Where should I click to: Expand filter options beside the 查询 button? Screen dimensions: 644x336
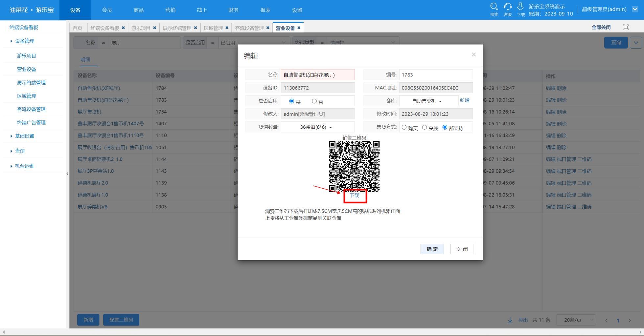click(636, 43)
